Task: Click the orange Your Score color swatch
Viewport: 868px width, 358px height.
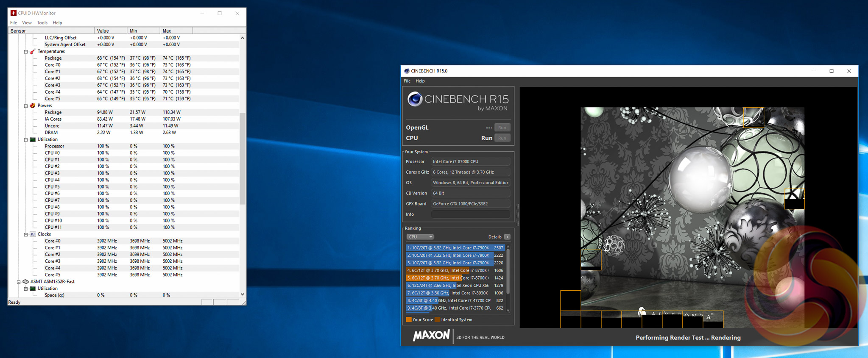Action: tap(409, 320)
